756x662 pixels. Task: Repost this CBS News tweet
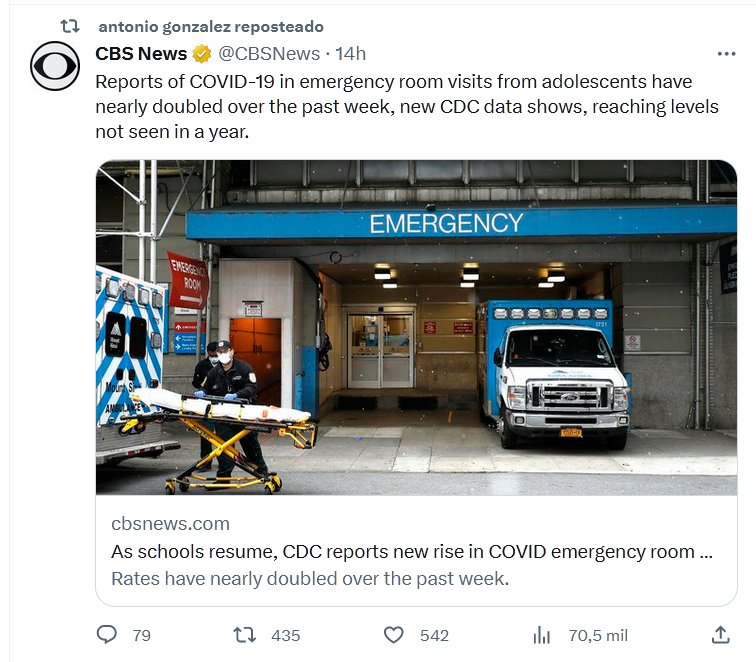(x=244, y=635)
